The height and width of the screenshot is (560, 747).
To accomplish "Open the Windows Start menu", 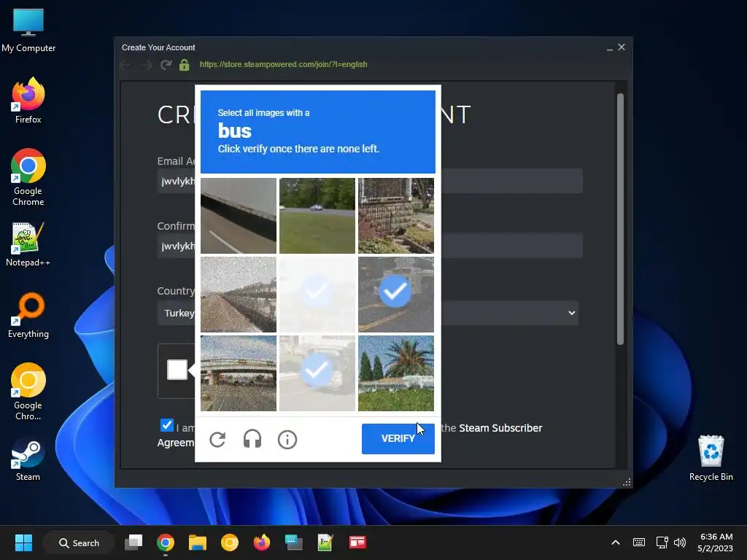I will pyautogui.click(x=23, y=542).
